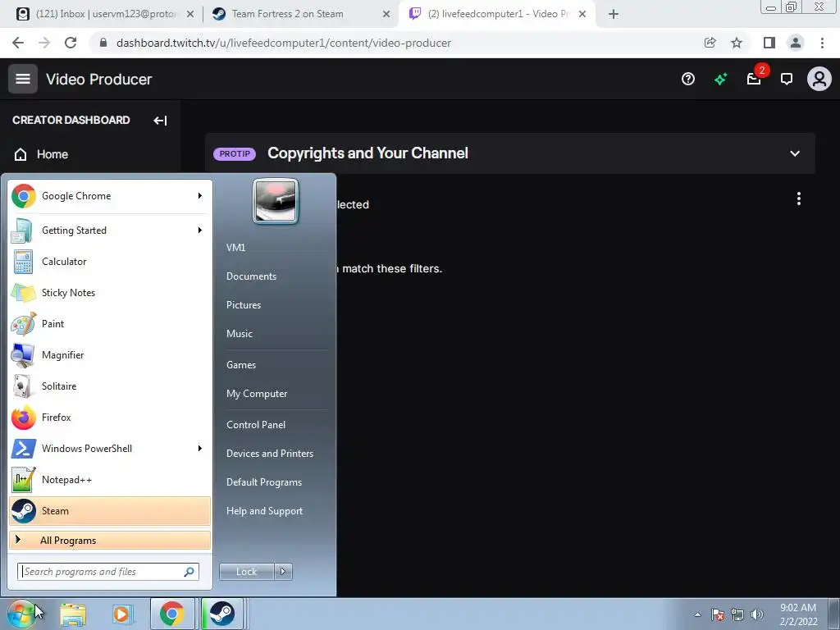Show hidden system tray icons
This screenshot has width=840, height=630.
[x=697, y=614]
